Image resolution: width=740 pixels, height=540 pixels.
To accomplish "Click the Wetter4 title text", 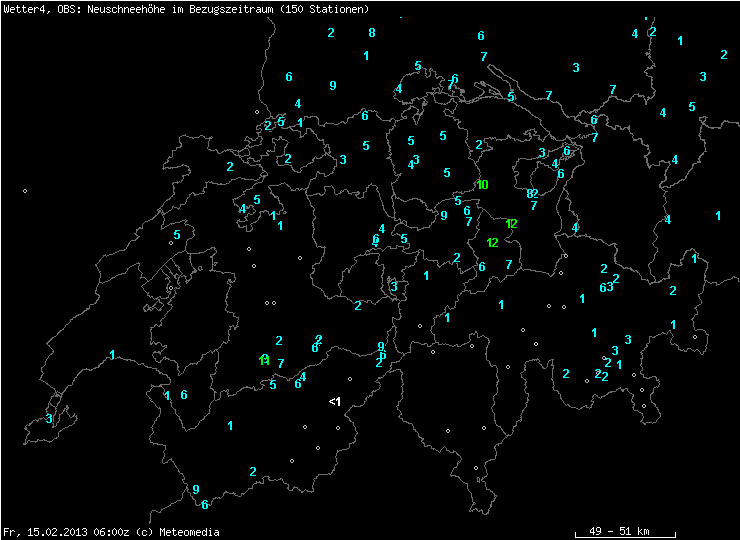I will 22,9.
